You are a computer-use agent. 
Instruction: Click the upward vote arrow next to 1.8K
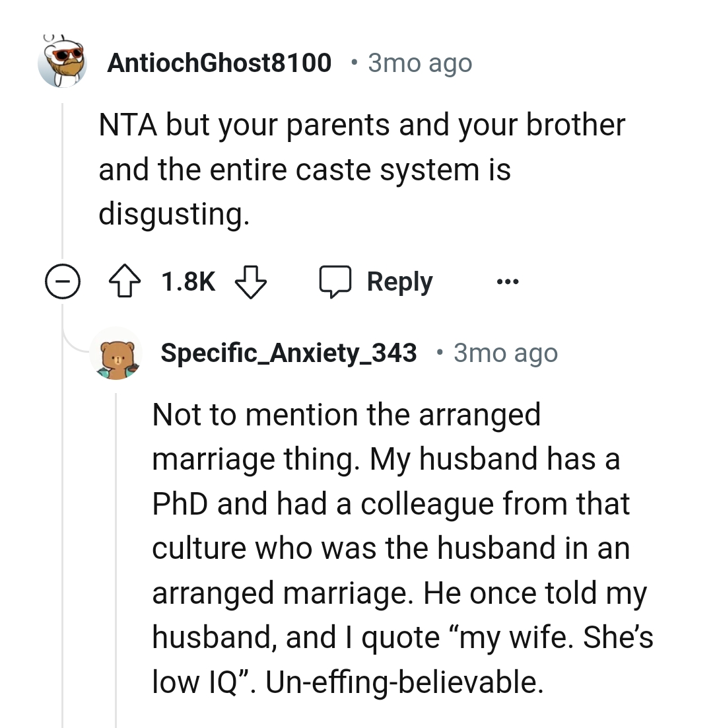click(125, 280)
